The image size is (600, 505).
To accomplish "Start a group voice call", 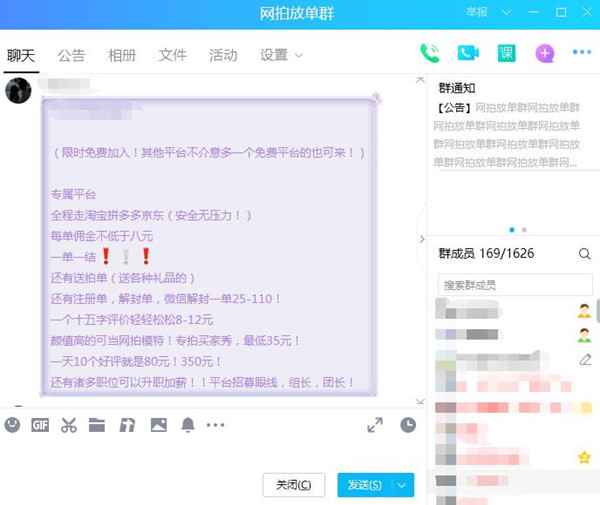I will [430, 54].
